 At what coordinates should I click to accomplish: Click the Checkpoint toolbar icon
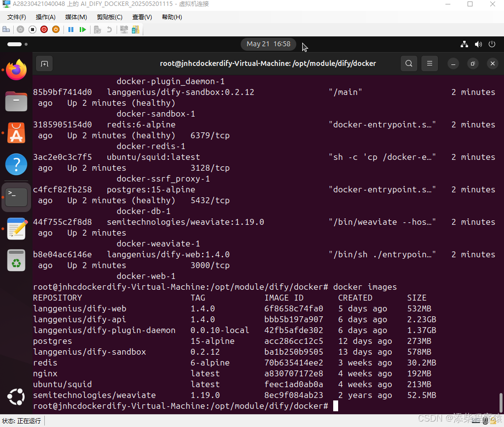[97, 30]
